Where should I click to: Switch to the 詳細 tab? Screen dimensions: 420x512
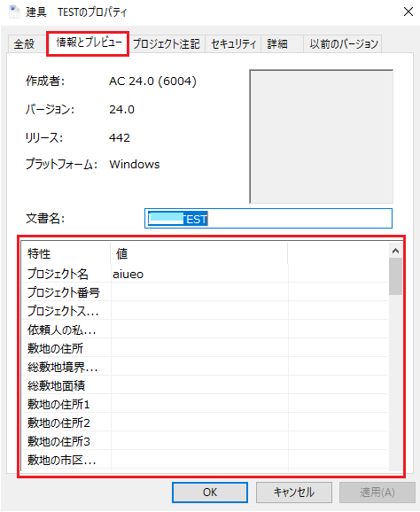coord(277,43)
